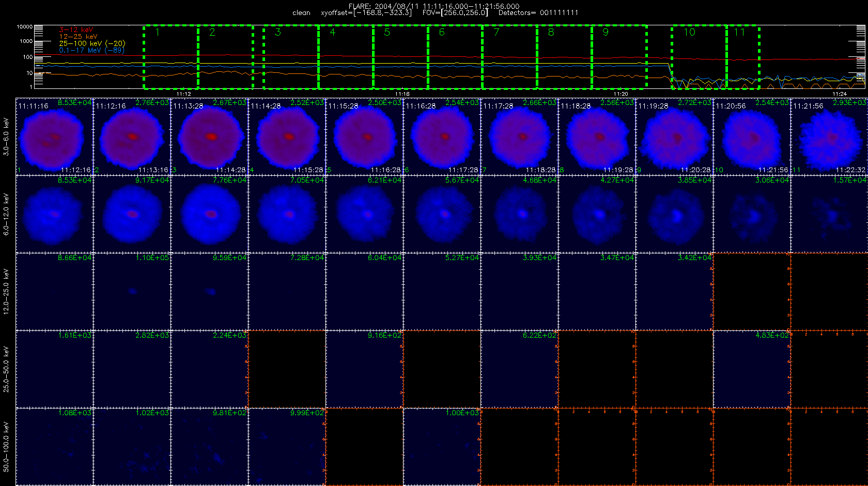
Task: Click the peak value 5.67E+04
Action: [x=462, y=180]
